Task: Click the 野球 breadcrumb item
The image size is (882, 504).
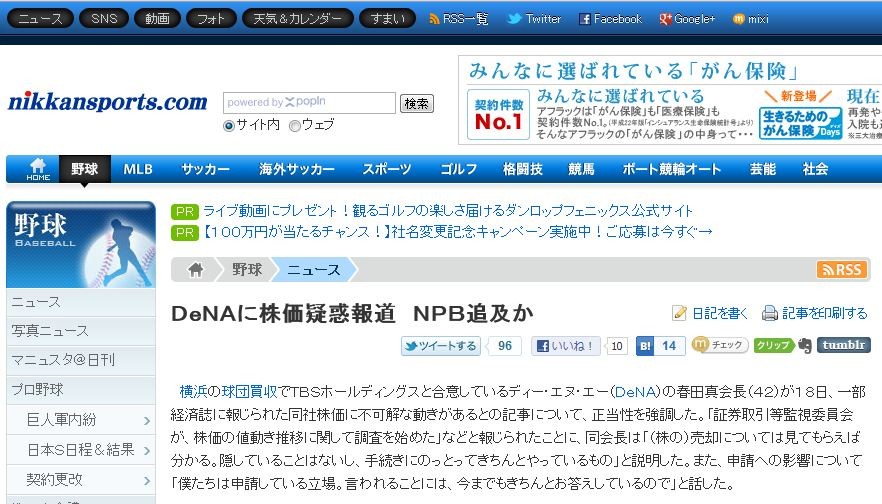Action: click(247, 270)
